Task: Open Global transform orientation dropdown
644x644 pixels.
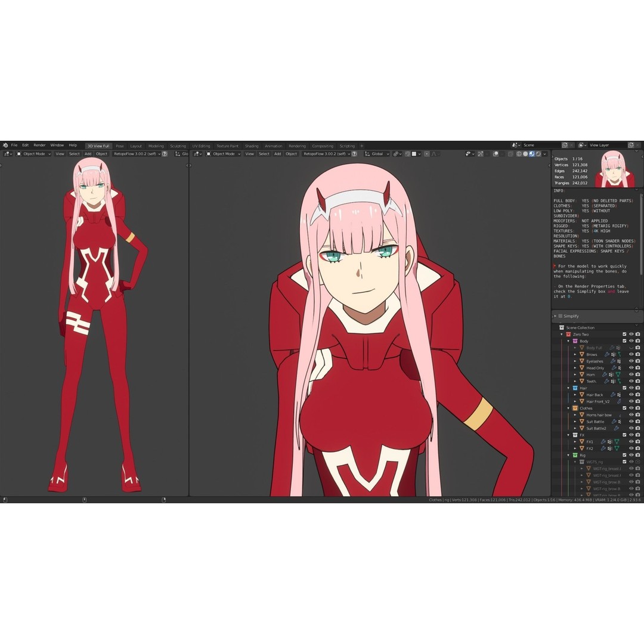Action: point(377,154)
